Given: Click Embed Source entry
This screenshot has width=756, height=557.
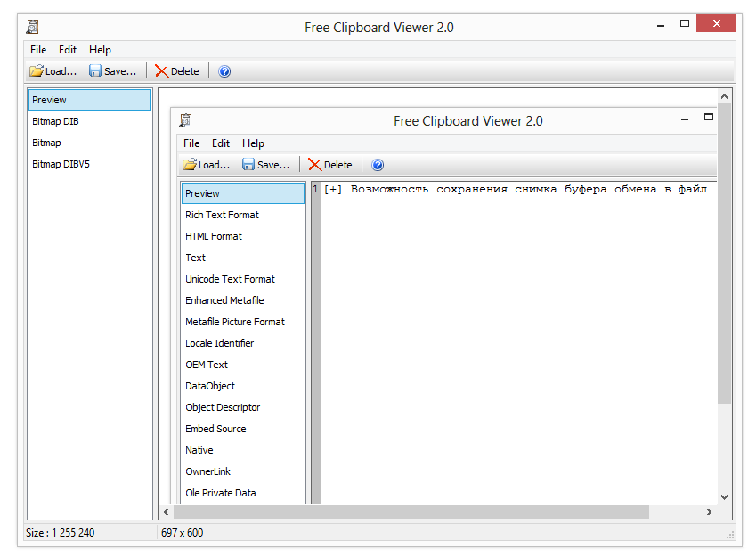Looking at the screenshot, I should click(x=243, y=429).
